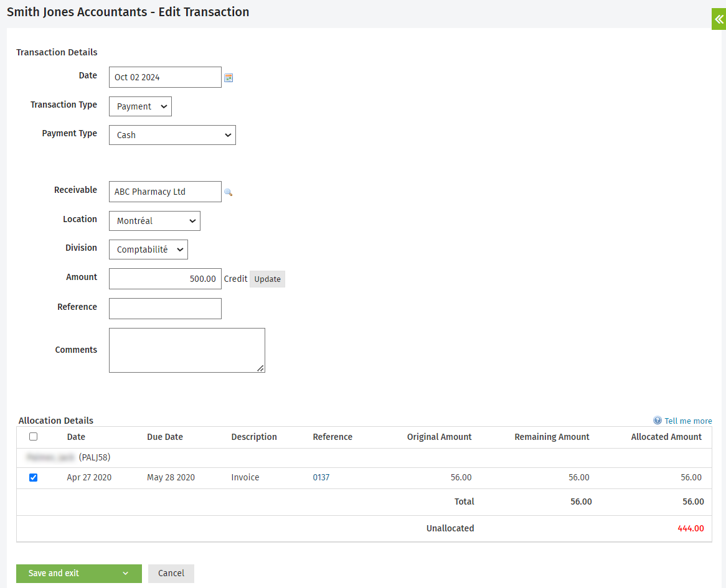Open the Transaction Type dropdown

(140, 106)
